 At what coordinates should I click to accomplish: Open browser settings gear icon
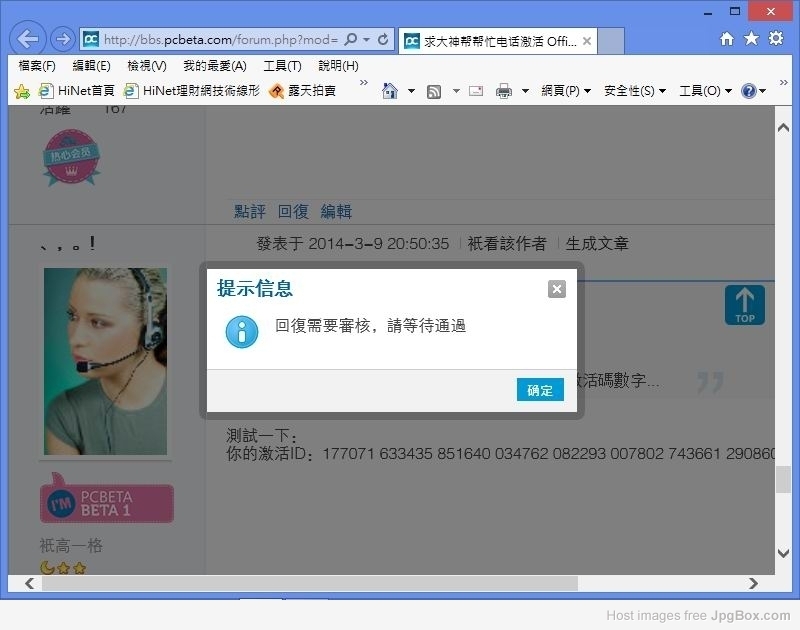[x=776, y=39]
